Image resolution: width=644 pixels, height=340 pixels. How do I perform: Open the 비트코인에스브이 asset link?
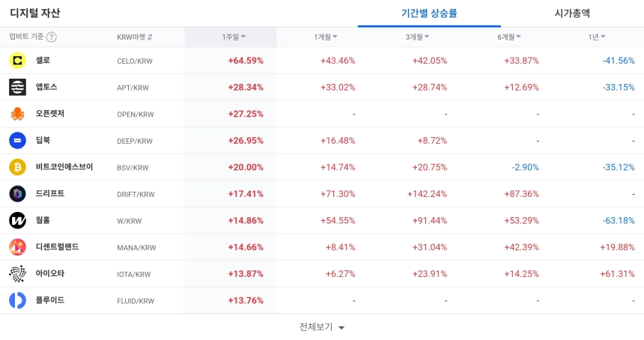click(x=64, y=167)
